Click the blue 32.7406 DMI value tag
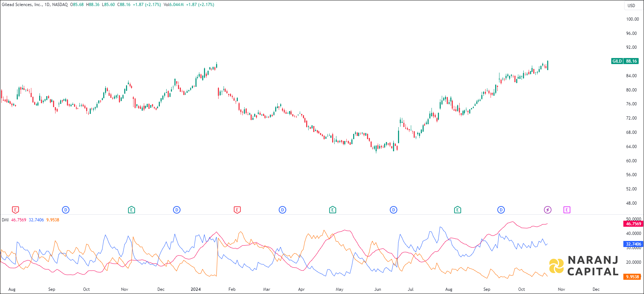Viewport: 644px width, 294px height. point(633,244)
